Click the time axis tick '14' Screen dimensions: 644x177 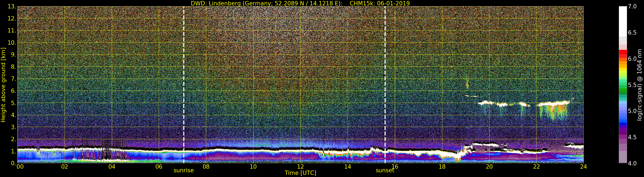coord(347,166)
